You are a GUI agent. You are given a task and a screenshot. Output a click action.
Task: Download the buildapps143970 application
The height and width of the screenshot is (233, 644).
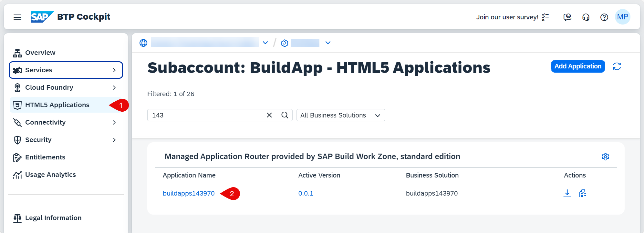point(567,193)
